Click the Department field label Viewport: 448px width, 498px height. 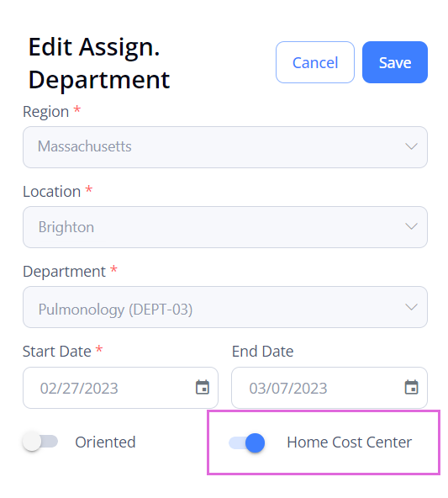click(x=64, y=272)
